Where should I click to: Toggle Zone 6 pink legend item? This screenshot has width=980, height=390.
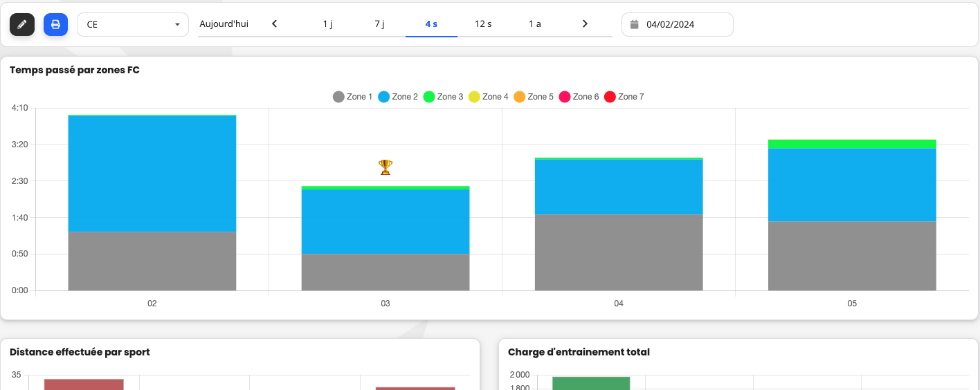(x=579, y=97)
